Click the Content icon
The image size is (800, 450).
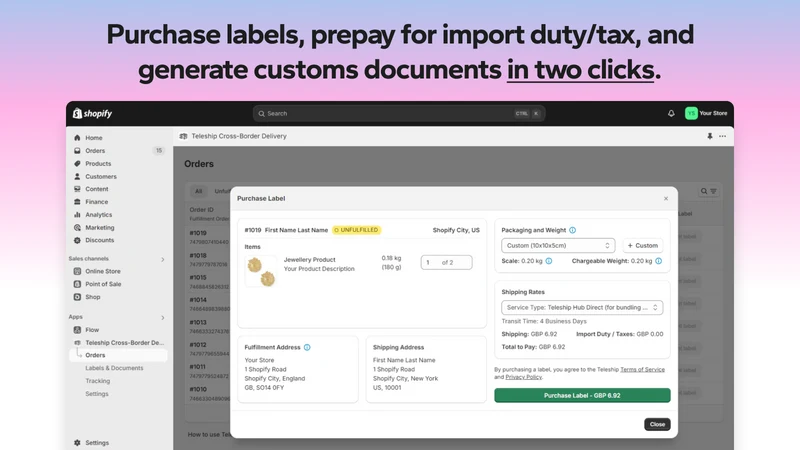click(x=77, y=189)
